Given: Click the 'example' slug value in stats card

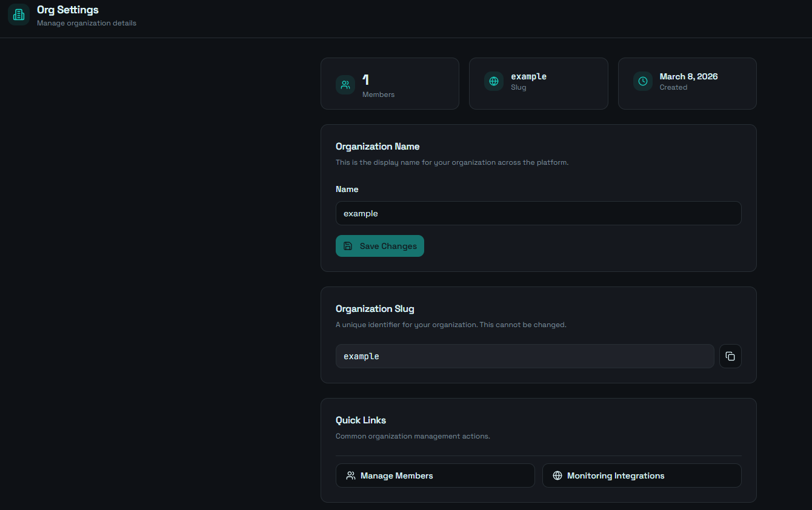Looking at the screenshot, I should [x=529, y=76].
